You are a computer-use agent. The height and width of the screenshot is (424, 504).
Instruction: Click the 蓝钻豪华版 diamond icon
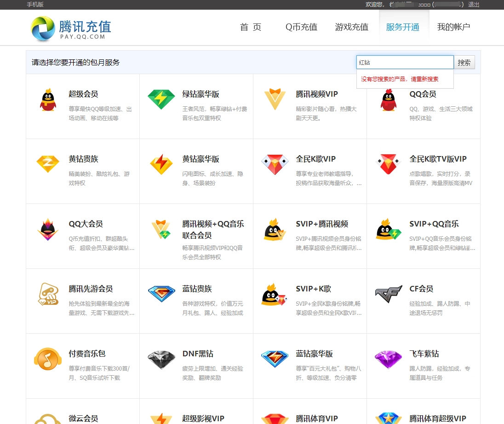(275, 359)
